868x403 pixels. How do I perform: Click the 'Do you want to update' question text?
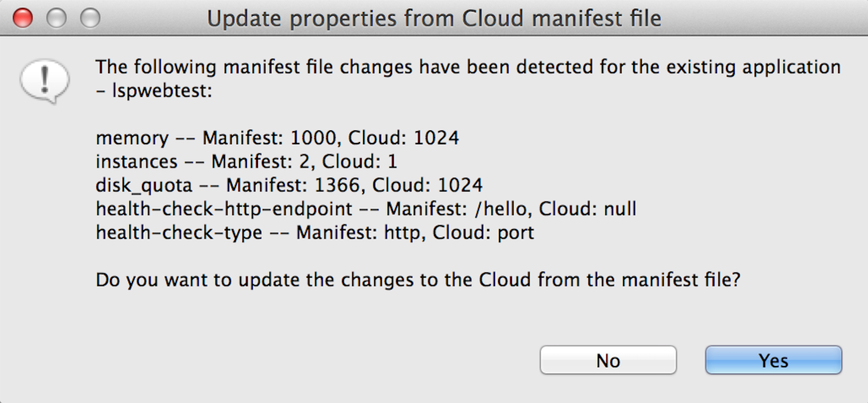(418, 280)
